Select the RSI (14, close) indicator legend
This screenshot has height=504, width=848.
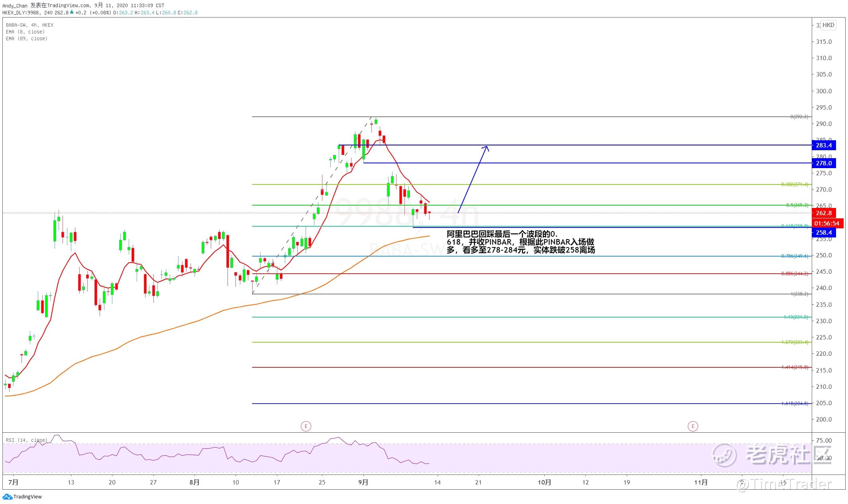(x=26, y=440)
